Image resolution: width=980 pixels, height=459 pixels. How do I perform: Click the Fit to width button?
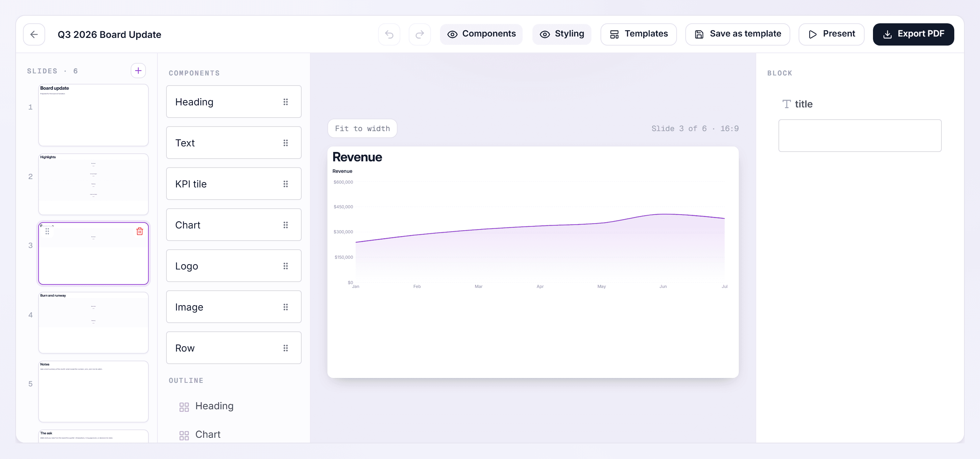362,129
